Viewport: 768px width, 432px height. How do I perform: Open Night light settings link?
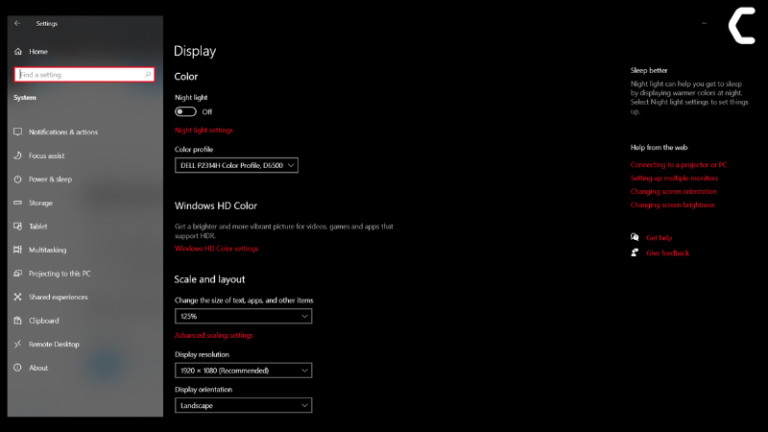pyautogui.click(x=204, y=130)
